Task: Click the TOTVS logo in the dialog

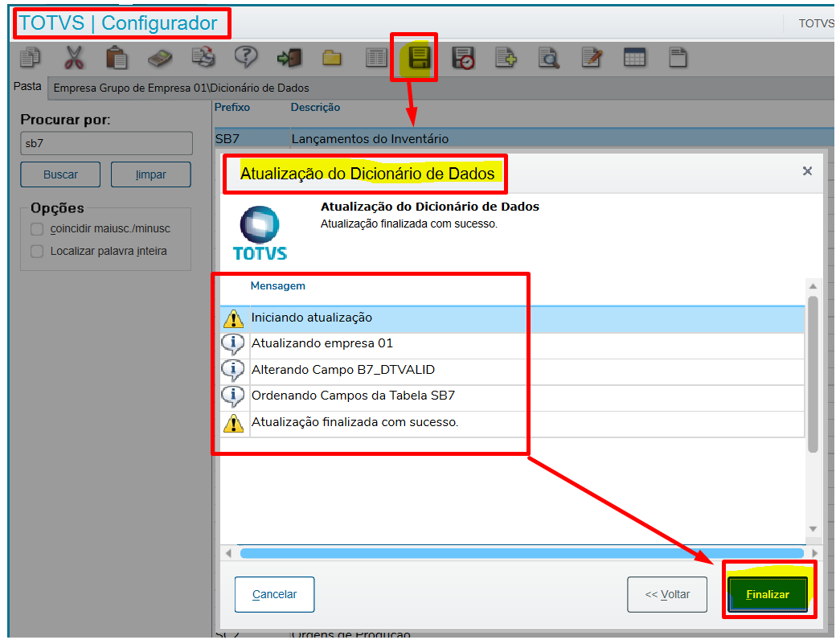Action: pos(260,233)
